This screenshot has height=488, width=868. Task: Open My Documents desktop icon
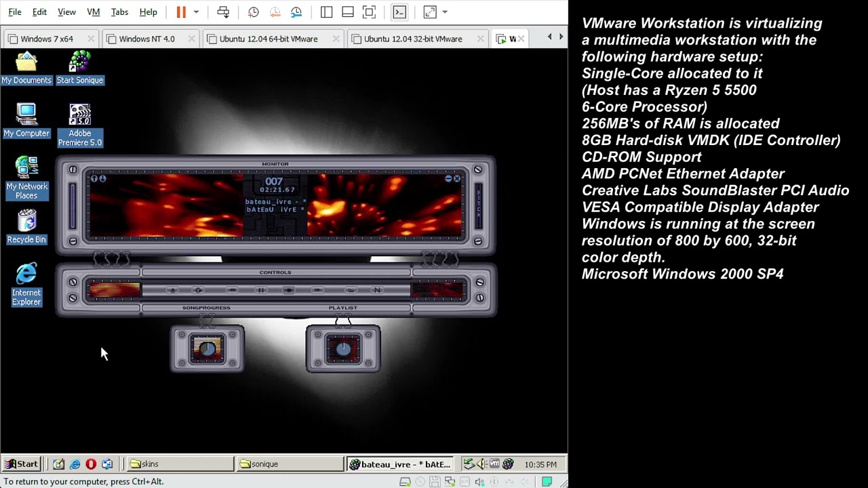(26, 68)
